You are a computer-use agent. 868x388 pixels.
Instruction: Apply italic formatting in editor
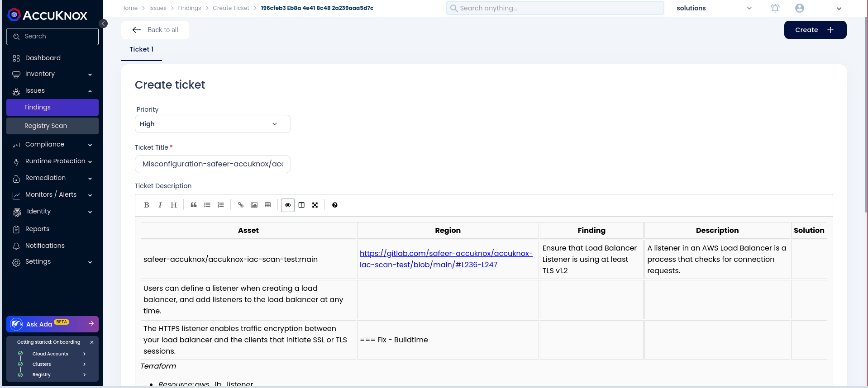coord(160,205)
